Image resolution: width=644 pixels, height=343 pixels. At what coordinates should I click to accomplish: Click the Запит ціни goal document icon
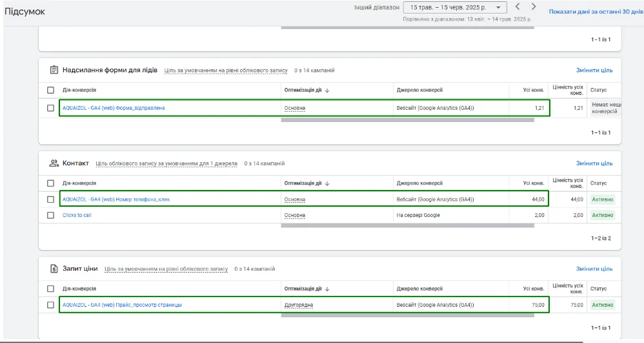coord(54,269)
